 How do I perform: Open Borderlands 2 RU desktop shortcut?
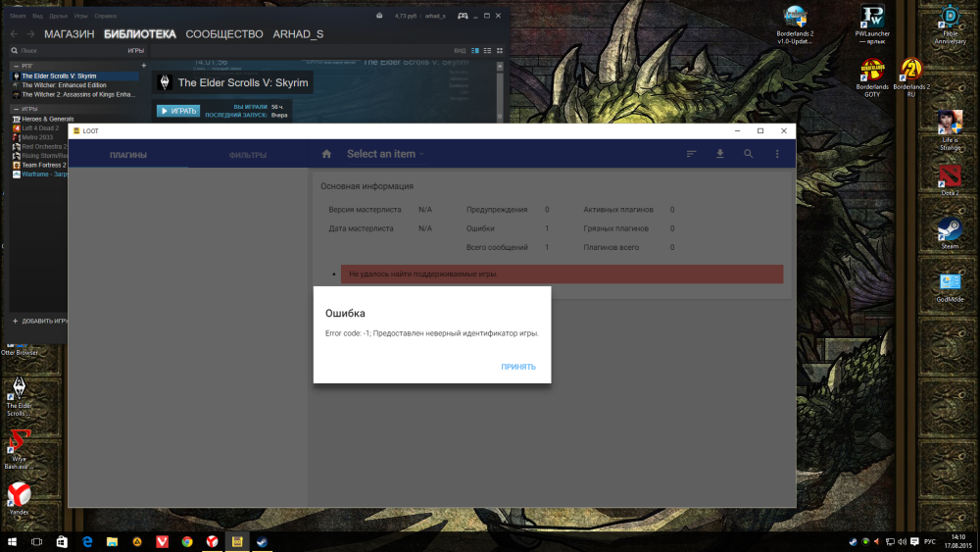(x=911, y=77)
